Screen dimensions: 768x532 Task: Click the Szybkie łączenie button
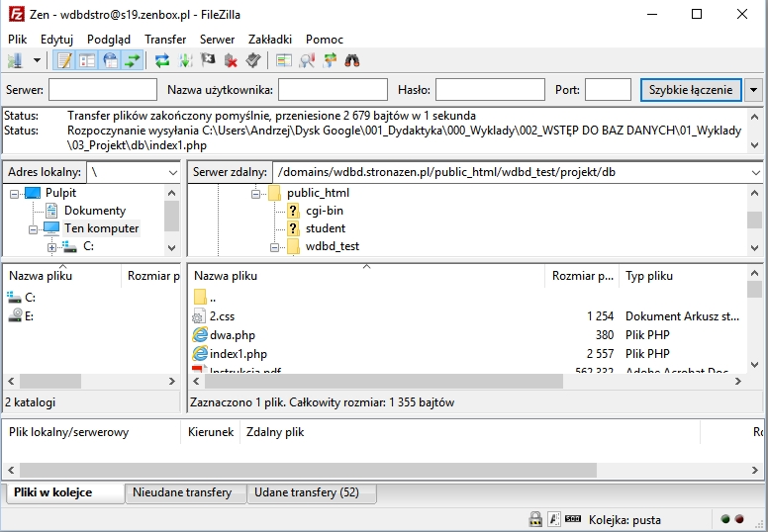[691, 90]
